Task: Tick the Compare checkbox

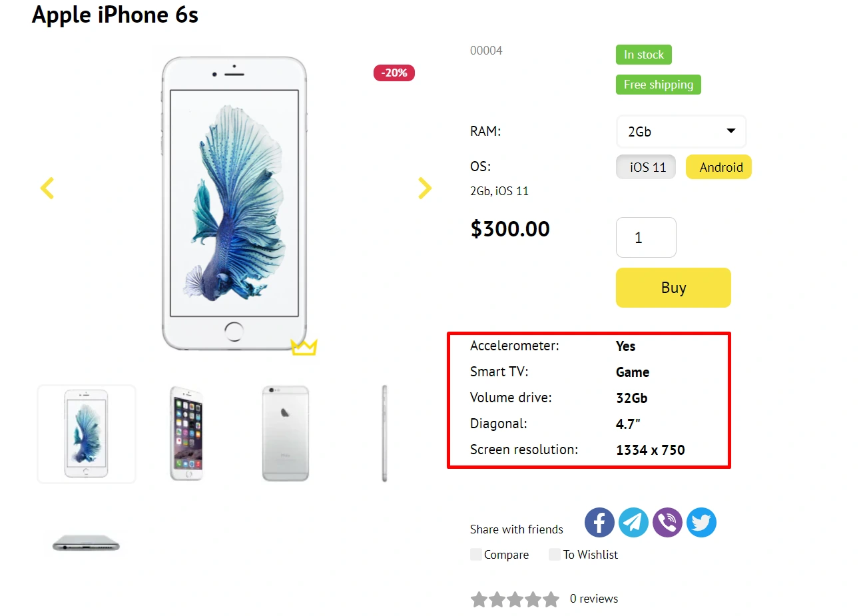Action: coord(476,554)
